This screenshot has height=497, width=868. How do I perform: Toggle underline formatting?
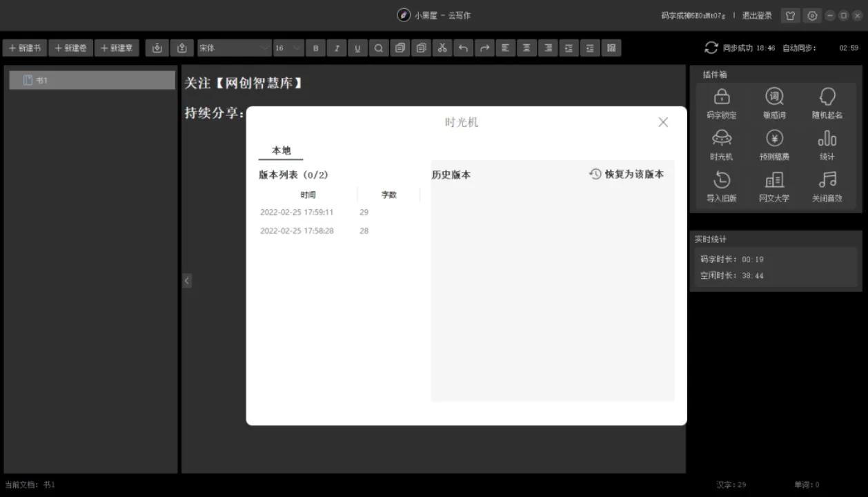(357, 48)
